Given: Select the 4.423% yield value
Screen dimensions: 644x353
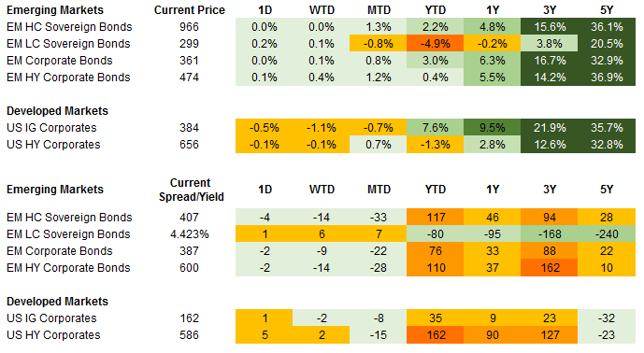Looking at the screenshot, I should click(x=190, y=234).
